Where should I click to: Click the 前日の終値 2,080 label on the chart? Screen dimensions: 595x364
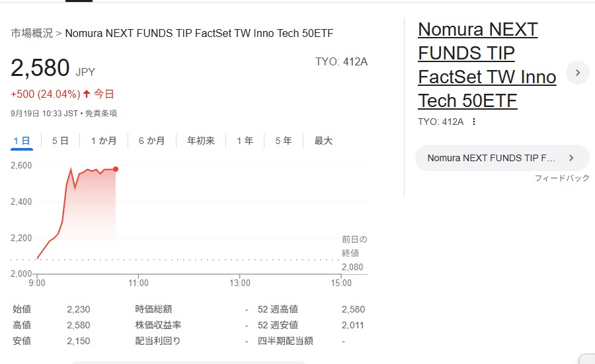click(354, 253)
